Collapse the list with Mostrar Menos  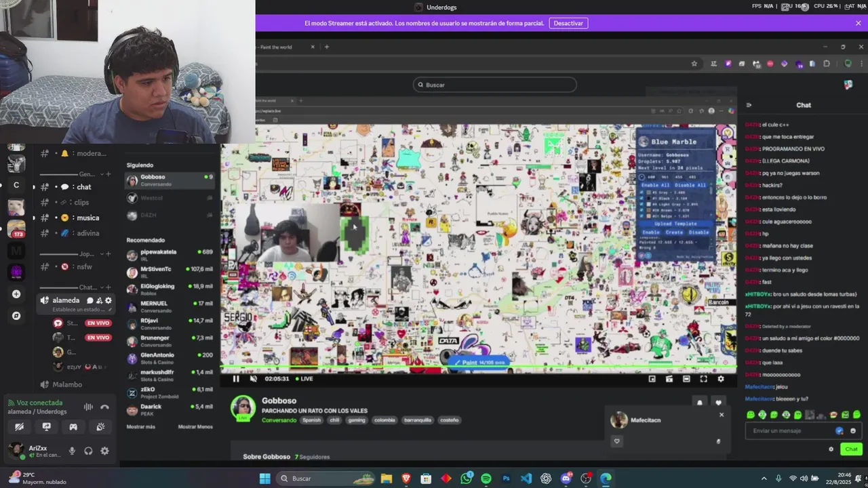coord(195,427)
